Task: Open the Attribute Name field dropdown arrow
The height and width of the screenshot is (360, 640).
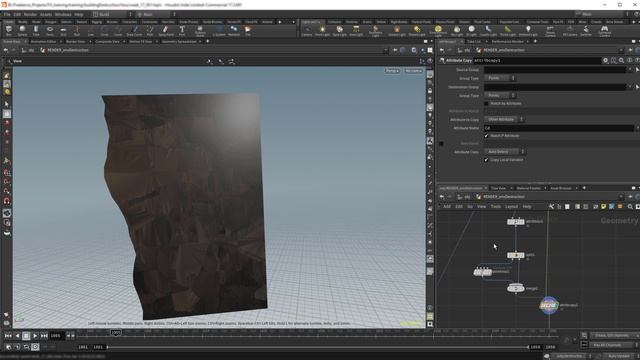Action: click(637, 128)
